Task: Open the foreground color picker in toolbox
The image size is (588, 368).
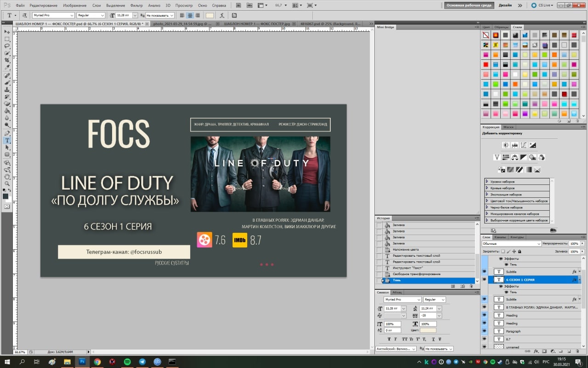Action: pos(6,196)
